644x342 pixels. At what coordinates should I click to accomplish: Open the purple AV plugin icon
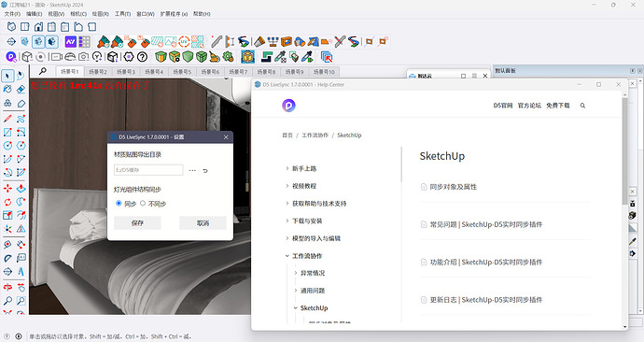[71, 41]
